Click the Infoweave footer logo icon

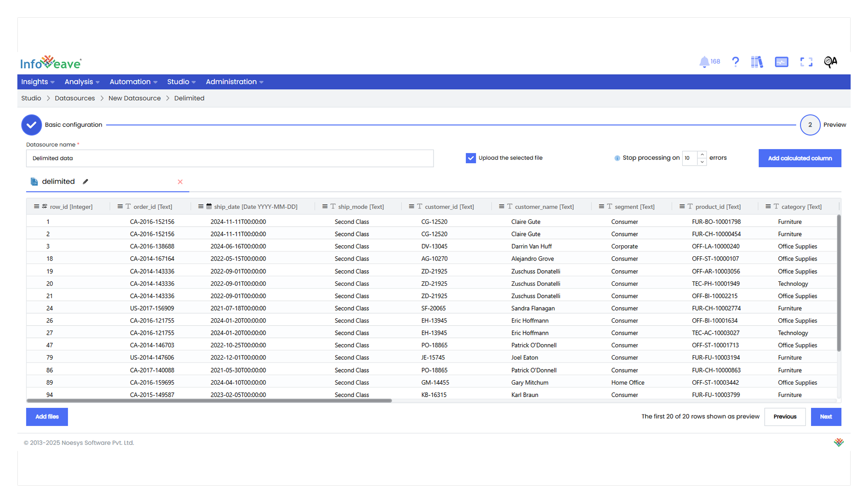point(838,442)
